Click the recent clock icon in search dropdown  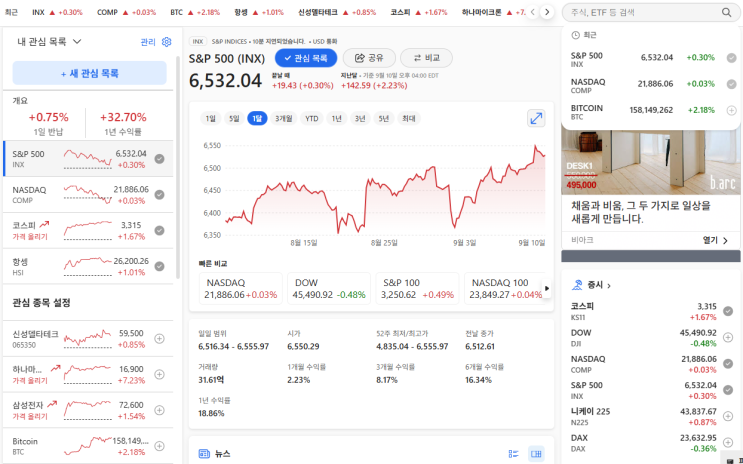tap(576, 35)
